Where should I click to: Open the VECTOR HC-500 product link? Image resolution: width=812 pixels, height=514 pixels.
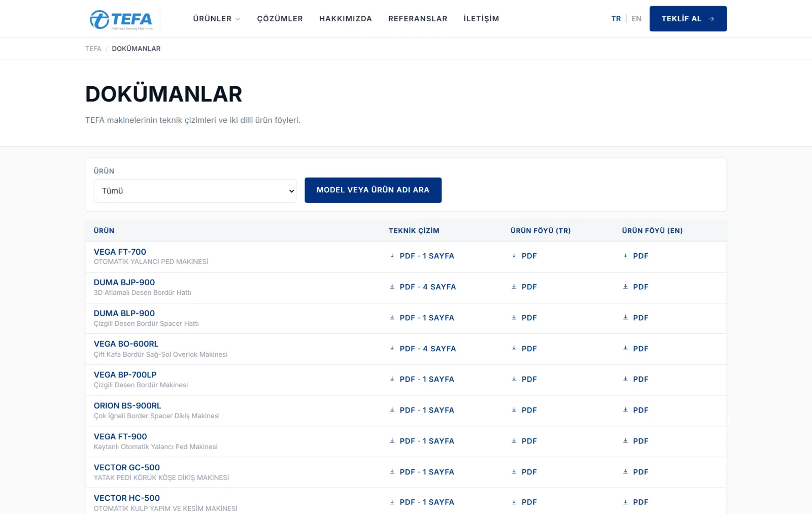127,498
